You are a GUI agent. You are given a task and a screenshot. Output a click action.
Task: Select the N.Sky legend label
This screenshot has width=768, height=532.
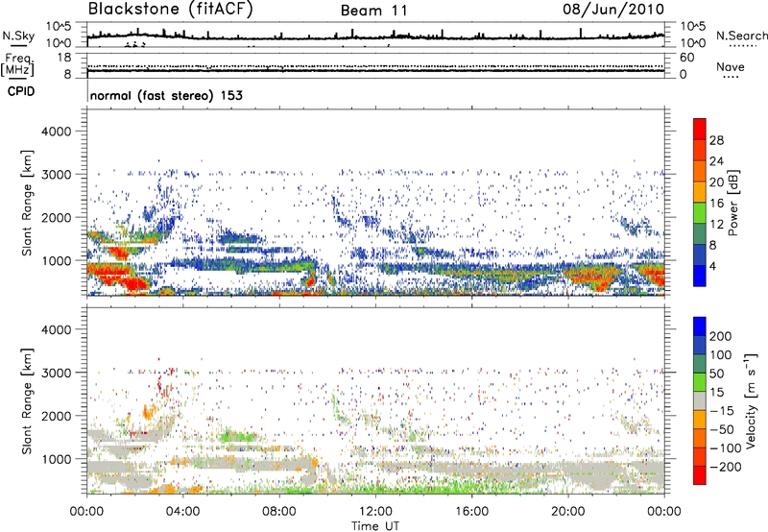point(18,36)
